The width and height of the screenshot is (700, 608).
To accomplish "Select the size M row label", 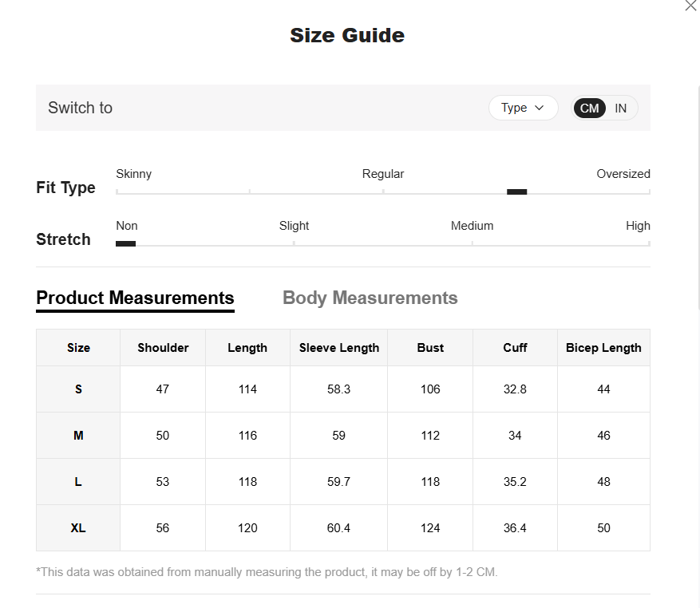I will pos(78,436).
